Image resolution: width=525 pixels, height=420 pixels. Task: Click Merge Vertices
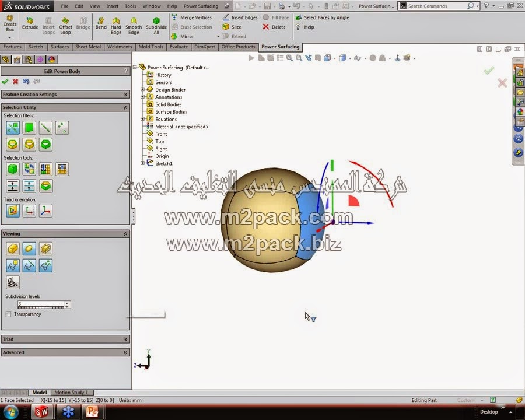coord(192,17)
